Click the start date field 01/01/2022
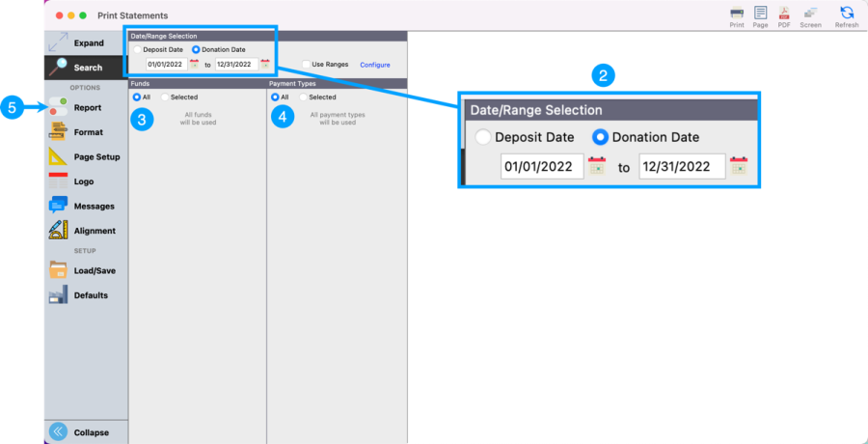 pos(166,65)
